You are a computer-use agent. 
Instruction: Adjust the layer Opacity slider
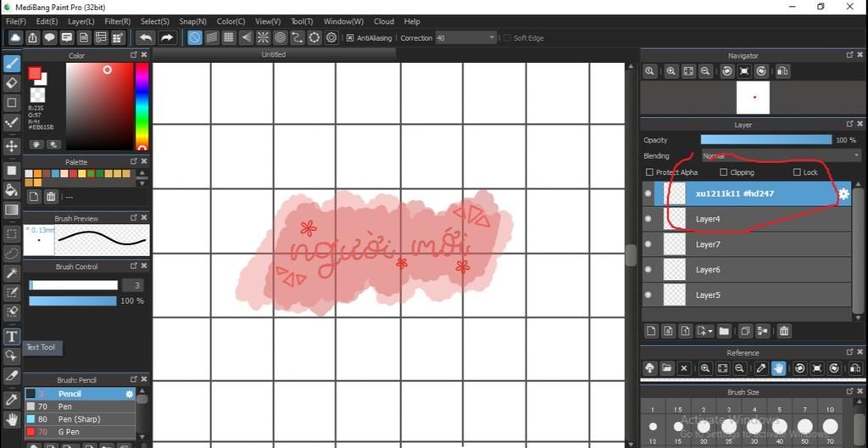[x=766, y=140]
